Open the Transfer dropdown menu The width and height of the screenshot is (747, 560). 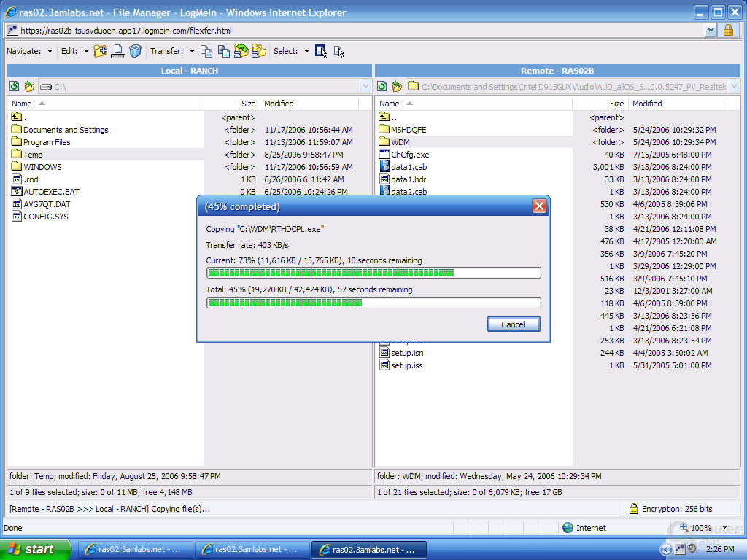(192, 52)
